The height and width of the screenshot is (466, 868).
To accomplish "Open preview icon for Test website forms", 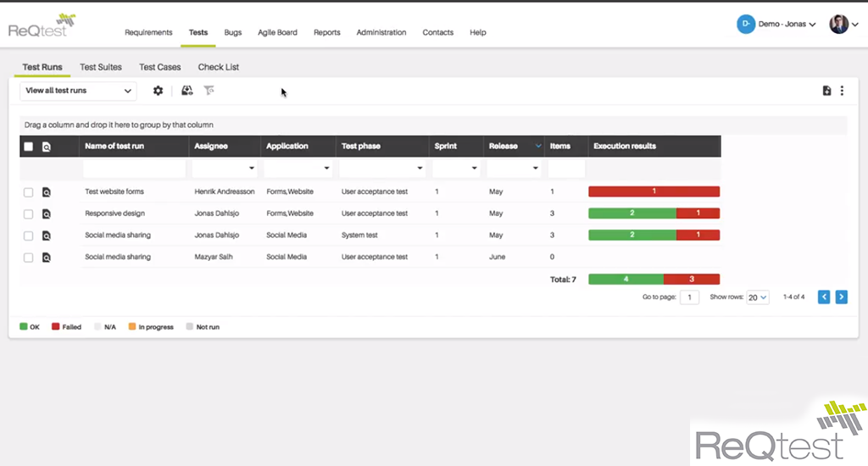I will tap(47, 192).
